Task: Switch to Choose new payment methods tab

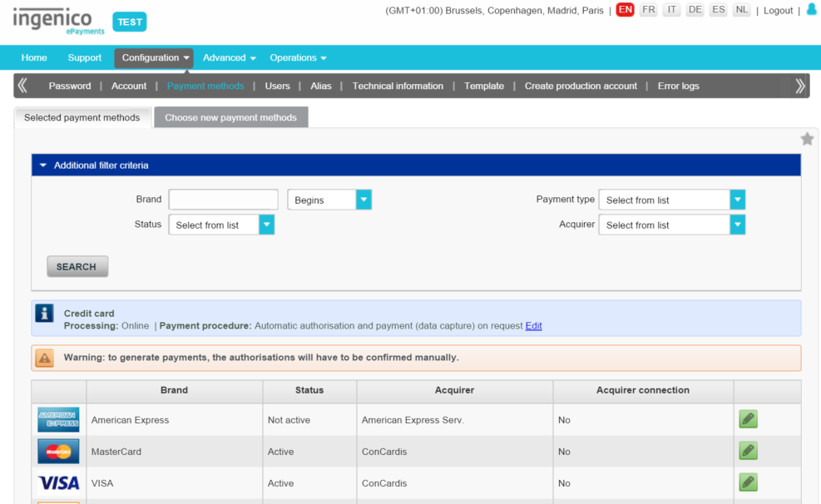Action: click(230, 117)
